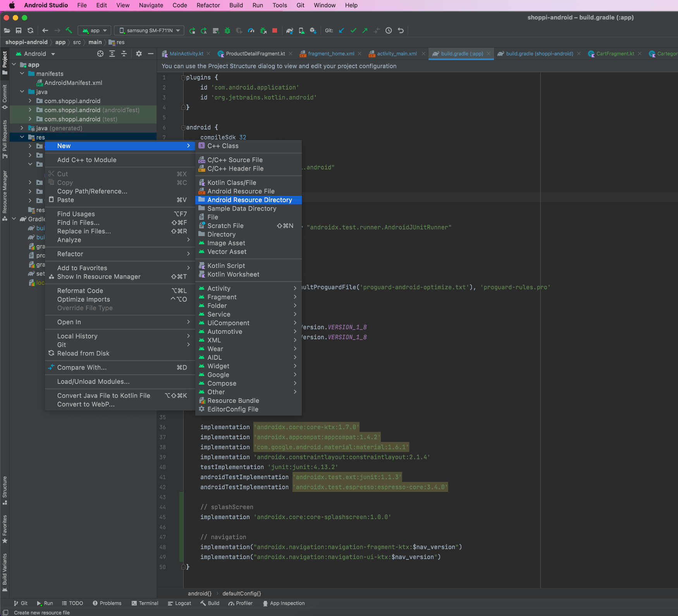The height and width of the screenshot is (616, 678).
Task: Select Android Resource Directory menu item
Action: click(248, 200)
